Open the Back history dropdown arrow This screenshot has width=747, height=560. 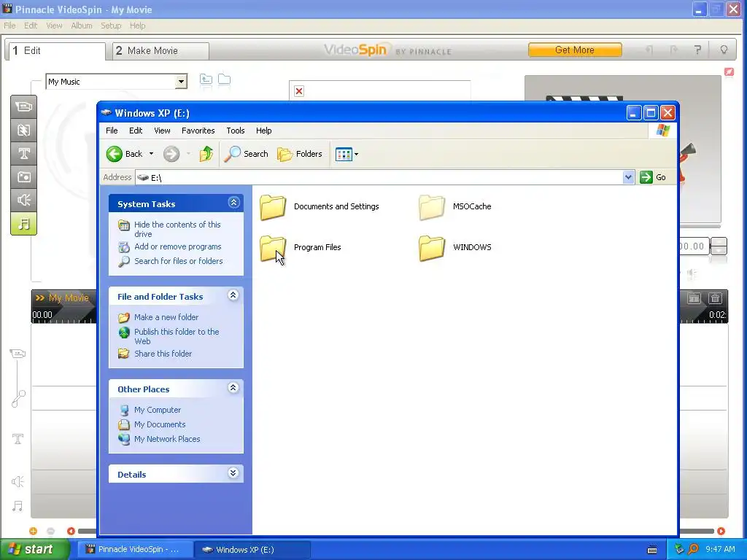pyautogui.click(x=151, y=154)
